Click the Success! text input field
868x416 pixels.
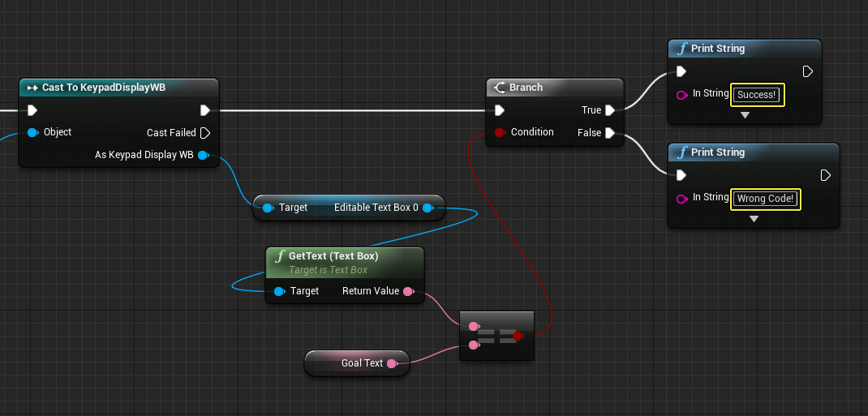(x=758, y=95)
